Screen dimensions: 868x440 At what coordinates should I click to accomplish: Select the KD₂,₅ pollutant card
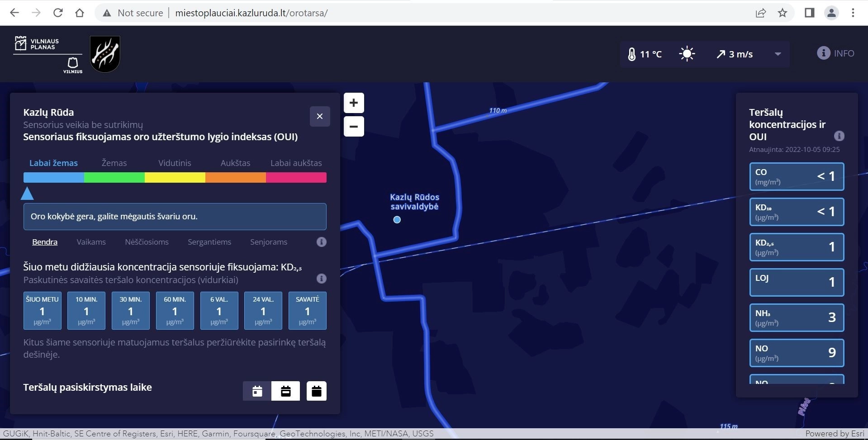coord(797,247)
